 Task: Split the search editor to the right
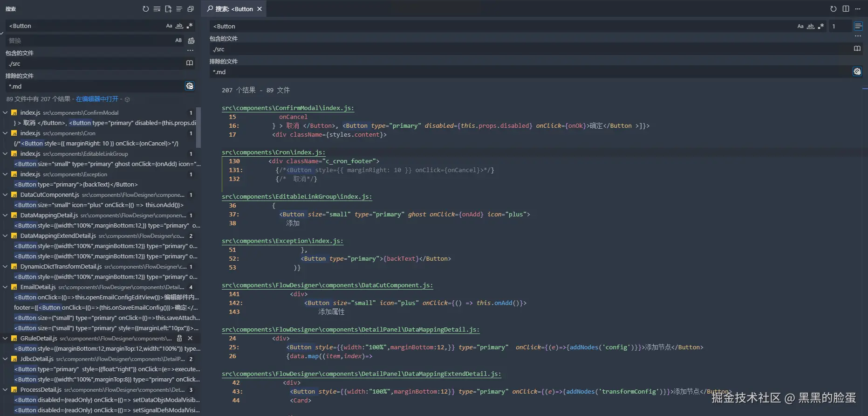pos(846,9)
